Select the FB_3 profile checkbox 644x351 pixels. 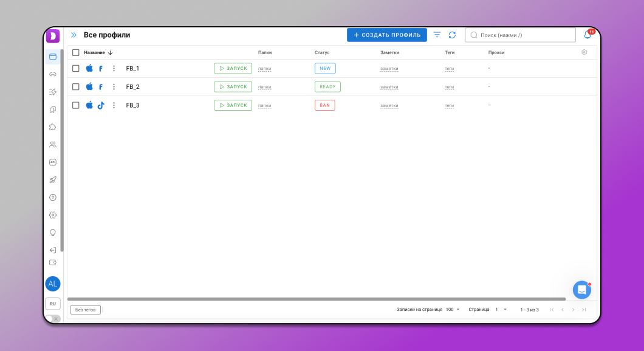(x=76, y=105)
